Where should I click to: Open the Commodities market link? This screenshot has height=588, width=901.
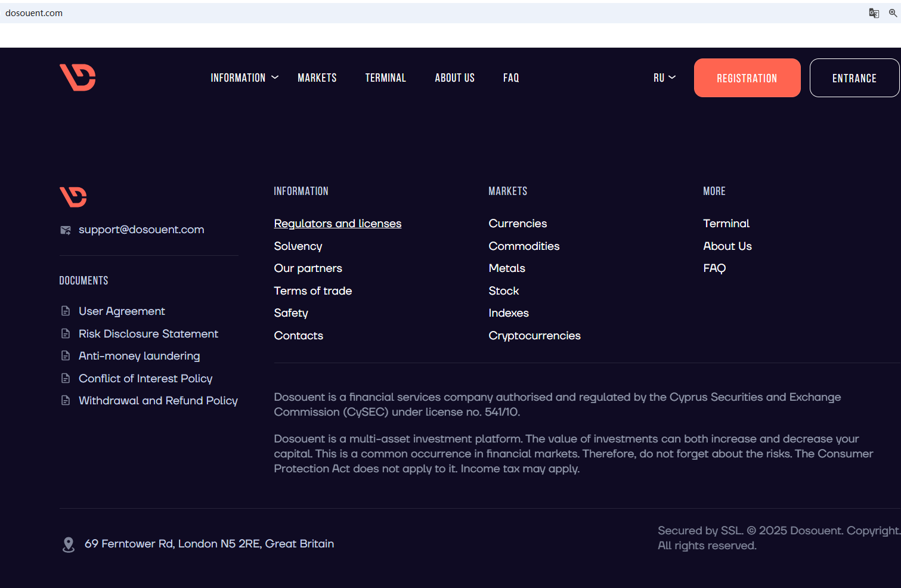[x=524, y=246]
